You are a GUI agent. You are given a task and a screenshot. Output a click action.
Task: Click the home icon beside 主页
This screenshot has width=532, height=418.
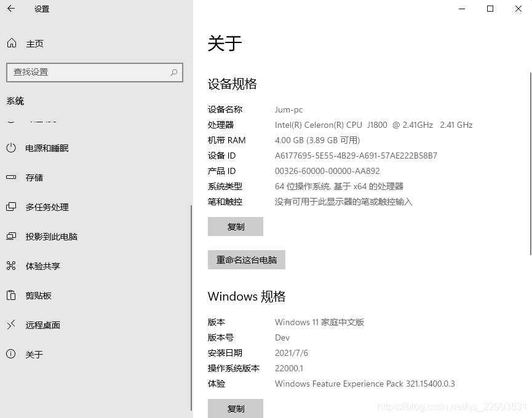(x=12, y=43)
